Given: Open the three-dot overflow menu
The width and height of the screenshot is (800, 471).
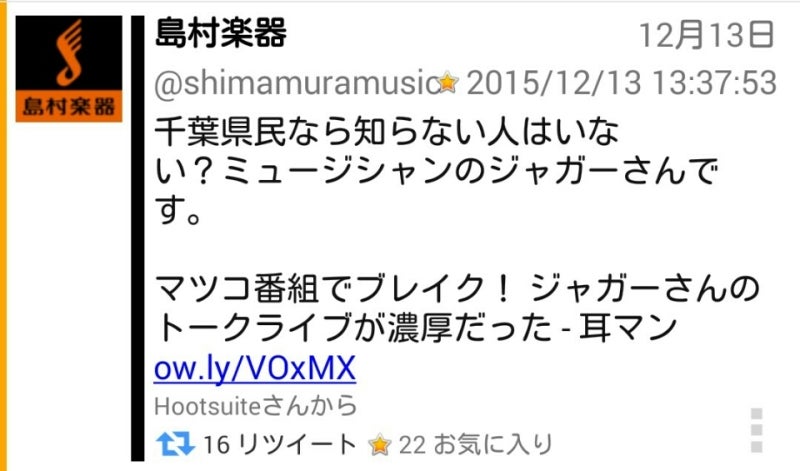Looking at the screenshot, I should point(757,430).
